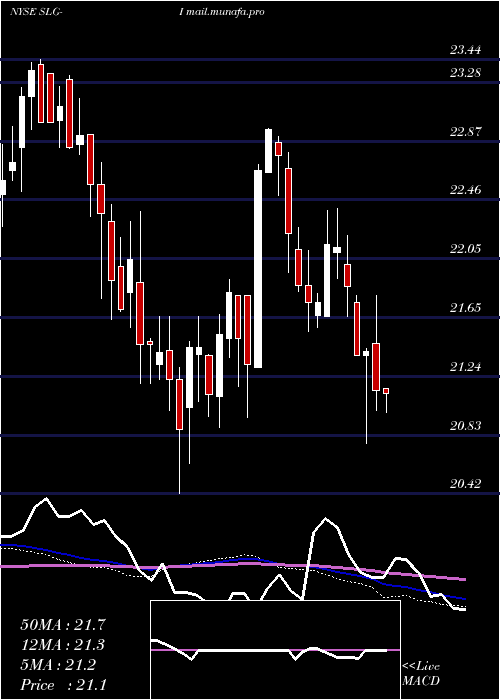Click the 50MA : 21.7 value
This screenshot has height=700, width=500.
(x=64, y=625)
